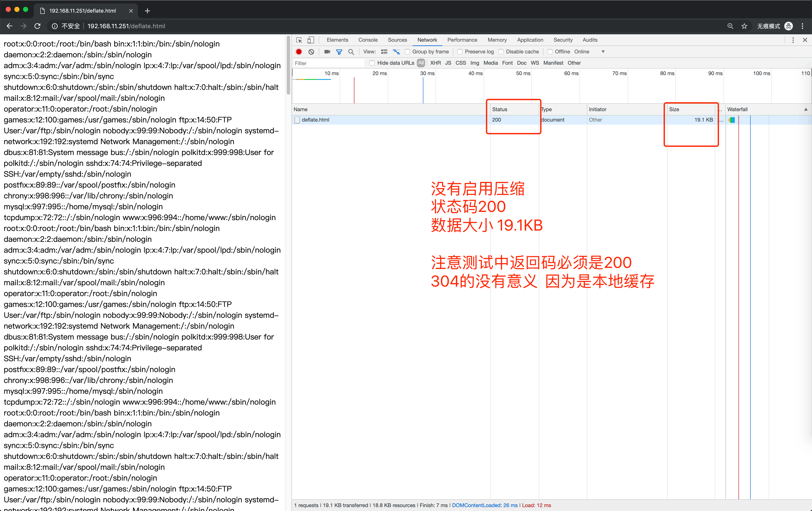This screenshot has height=511, width=812.
Task: Bookmark this page with the star icon
Action: click(x=744, y=26)
